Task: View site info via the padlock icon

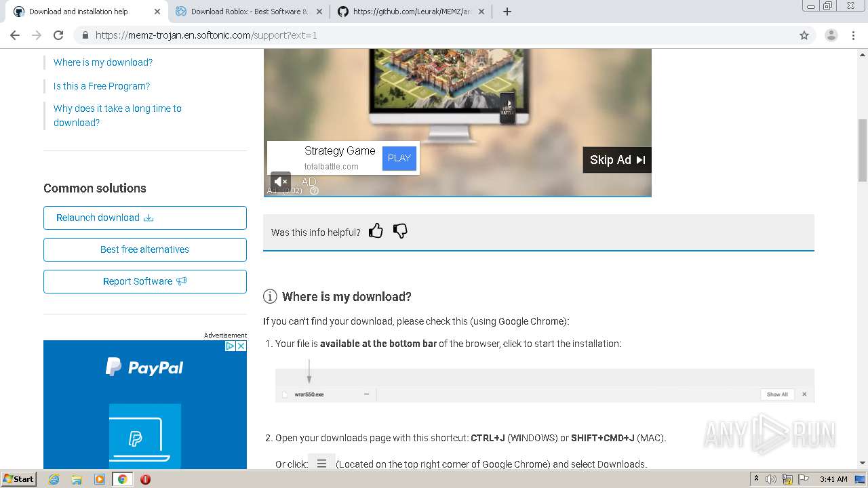Action: pos(85,35)
